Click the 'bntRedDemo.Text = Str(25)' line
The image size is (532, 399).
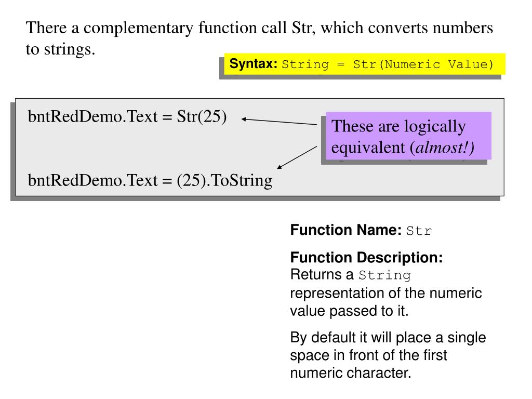point(127,117)
